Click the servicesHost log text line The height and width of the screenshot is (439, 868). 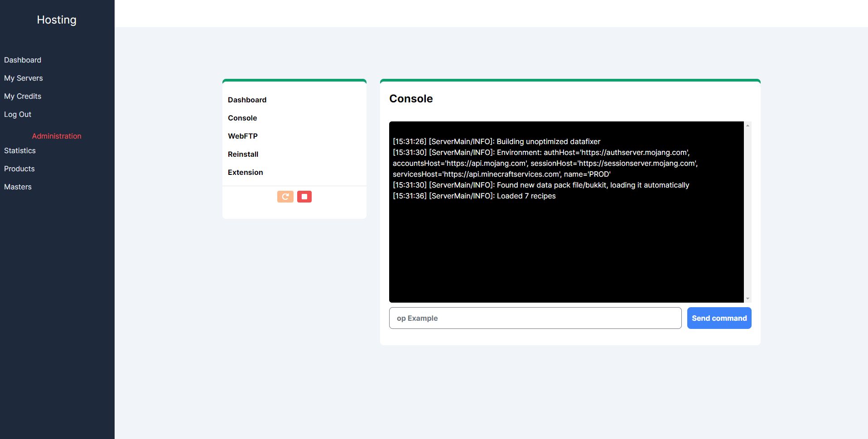[502, 174]
